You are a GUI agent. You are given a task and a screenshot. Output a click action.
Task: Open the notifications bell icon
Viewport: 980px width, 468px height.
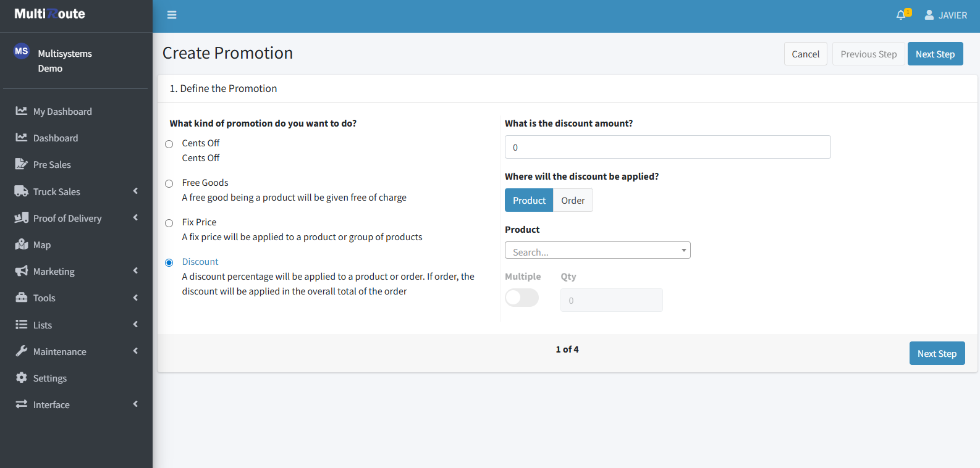point(901,15)
